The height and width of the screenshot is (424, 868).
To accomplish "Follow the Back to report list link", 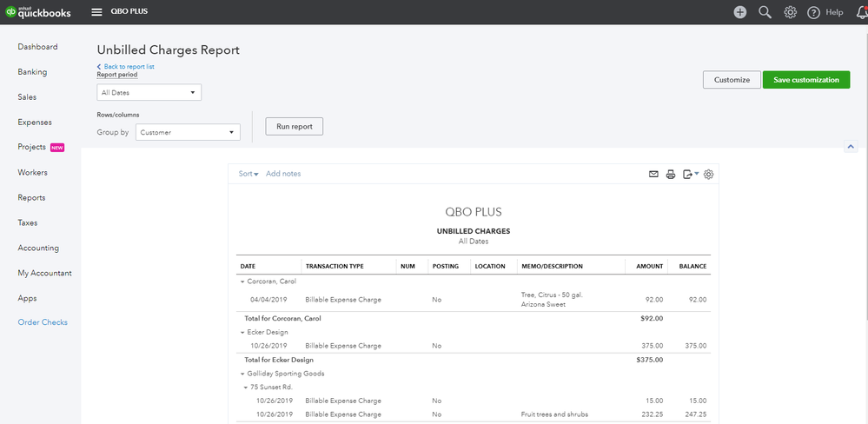I will coord(129,67).
